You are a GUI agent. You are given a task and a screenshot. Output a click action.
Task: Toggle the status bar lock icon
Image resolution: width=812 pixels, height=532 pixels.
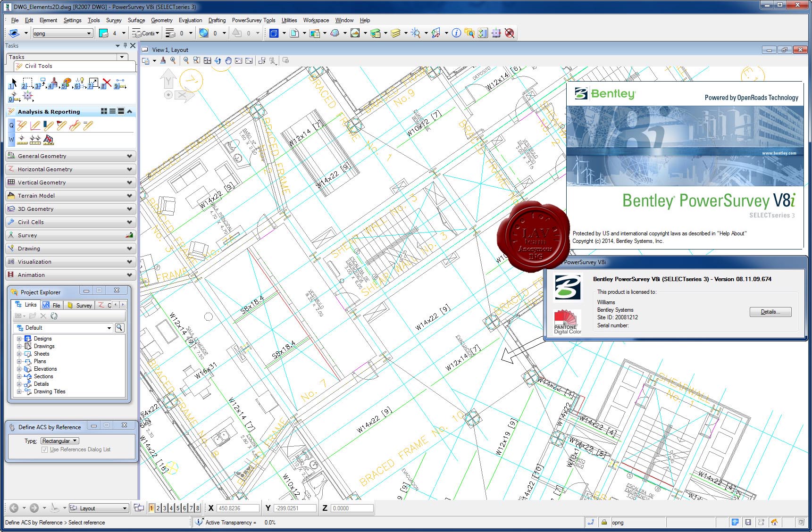[604, 522]
